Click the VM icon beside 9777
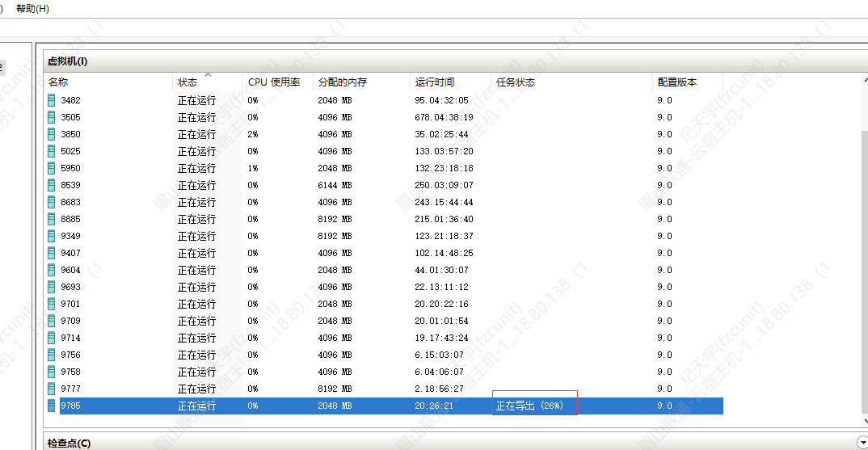 point(52,389)
